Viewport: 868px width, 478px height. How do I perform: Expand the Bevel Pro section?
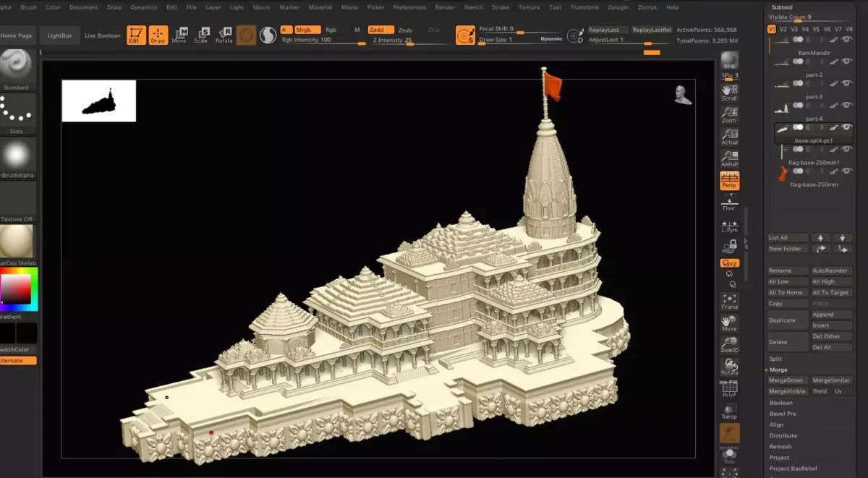pos(783,414)
